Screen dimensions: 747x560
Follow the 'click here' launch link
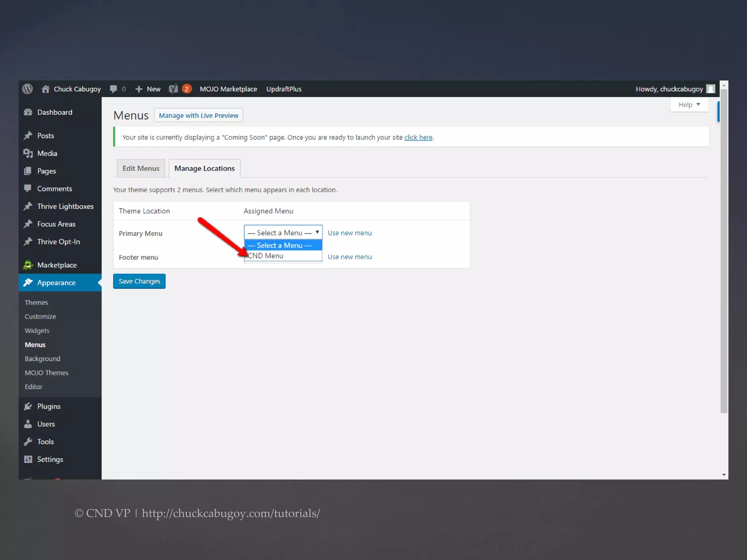[418, 137]
